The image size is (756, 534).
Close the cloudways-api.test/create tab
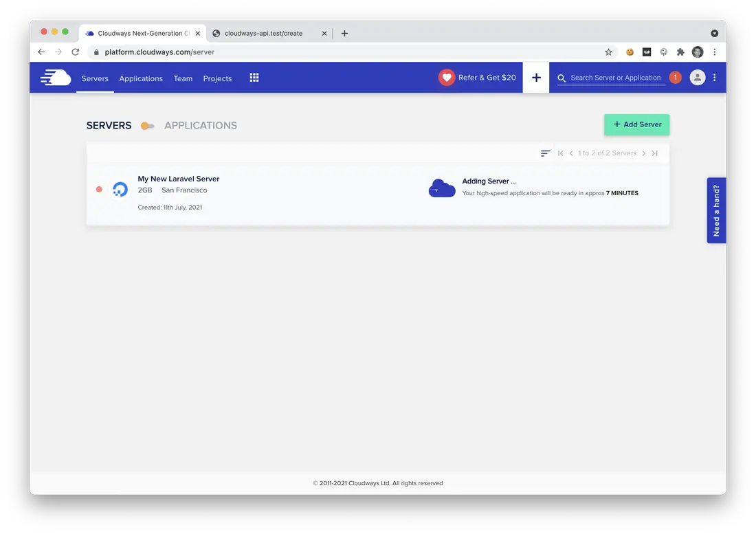tap(324, 33)
